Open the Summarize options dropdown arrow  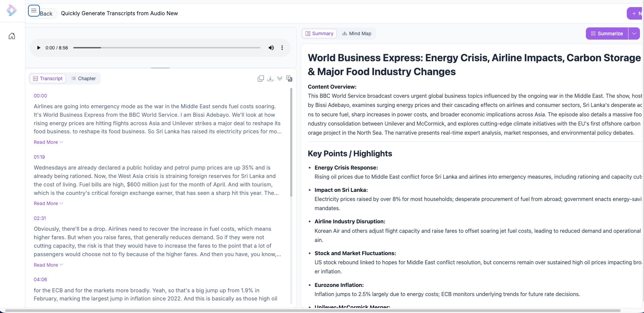click(x=635, y=33)
